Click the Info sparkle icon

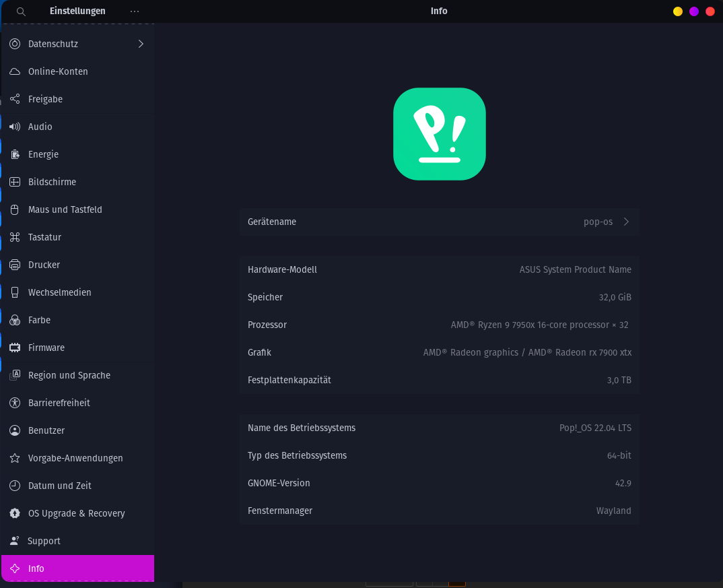coord(15,568)
